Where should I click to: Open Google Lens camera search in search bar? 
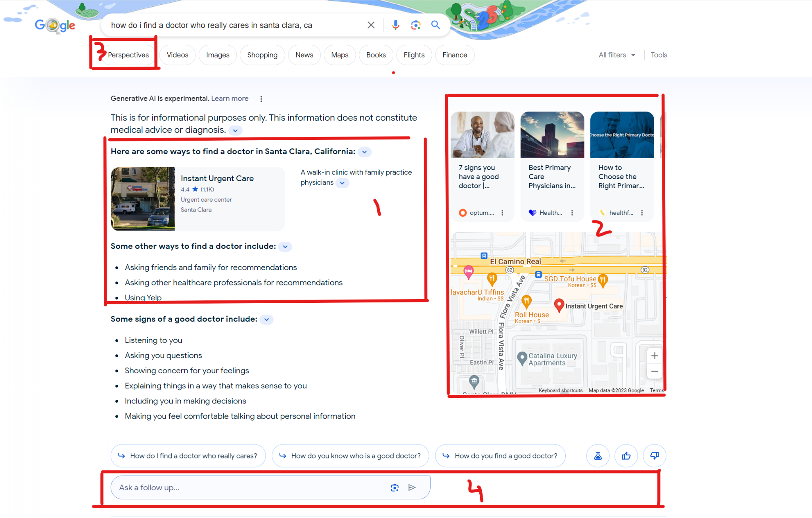[416, 25]
